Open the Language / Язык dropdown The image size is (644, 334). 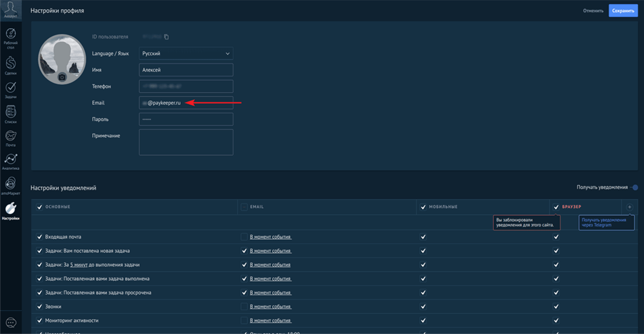[186, 54]
